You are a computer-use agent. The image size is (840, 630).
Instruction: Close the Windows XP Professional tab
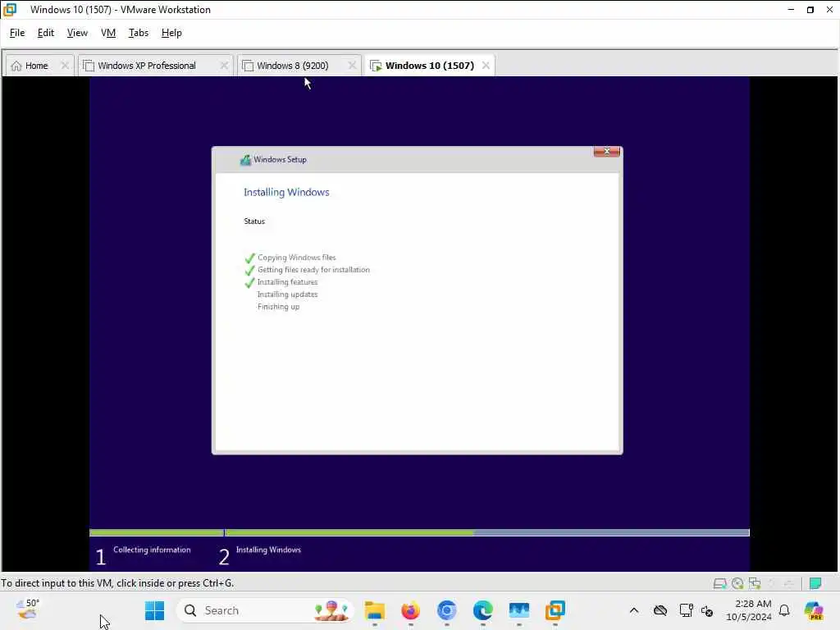224,66
